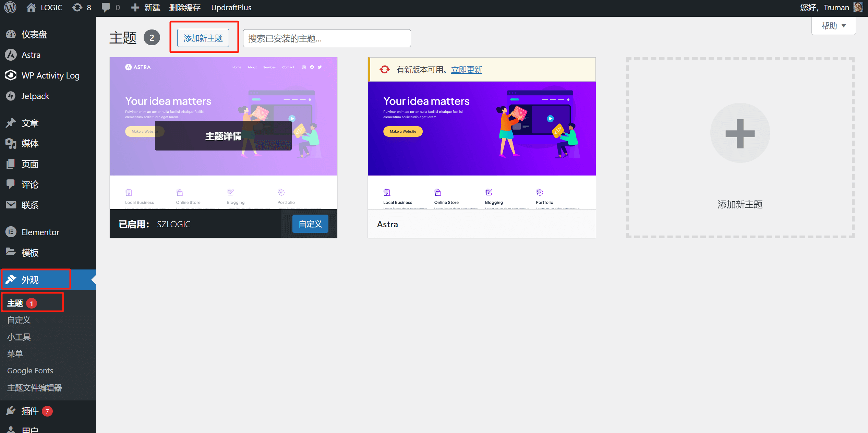The width and height of the screenshot is (868, 433).
Task: Click the Astra theme name label
Action: (387, 224)
